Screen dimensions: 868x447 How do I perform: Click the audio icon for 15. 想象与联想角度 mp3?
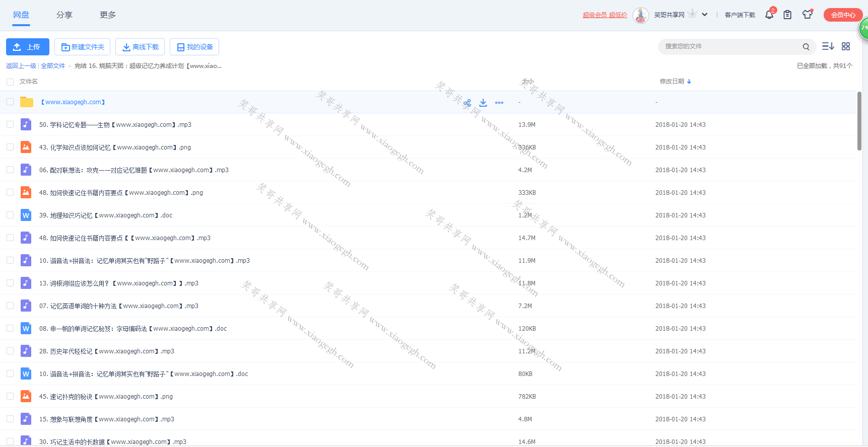(26, 419)
